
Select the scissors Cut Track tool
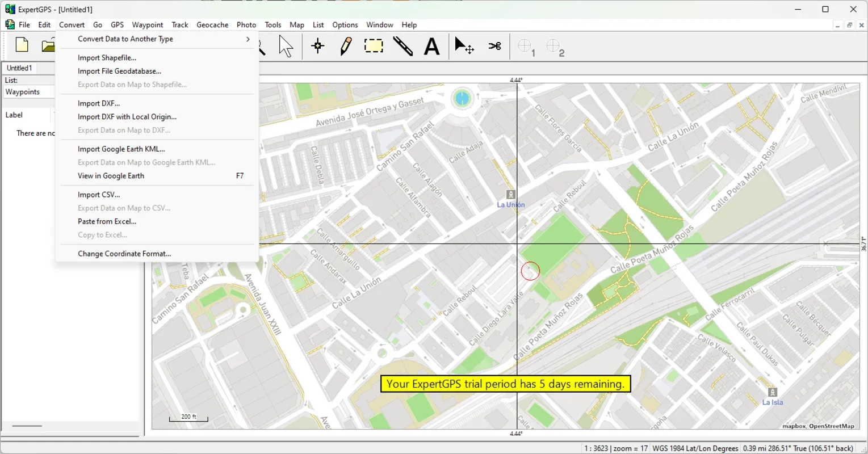click(495, 46)
